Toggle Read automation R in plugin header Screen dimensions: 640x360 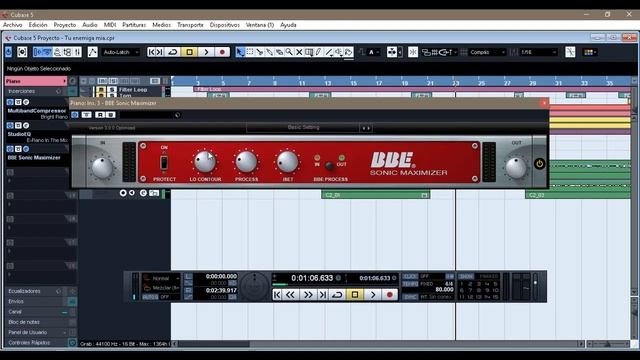tap(100, 115)
